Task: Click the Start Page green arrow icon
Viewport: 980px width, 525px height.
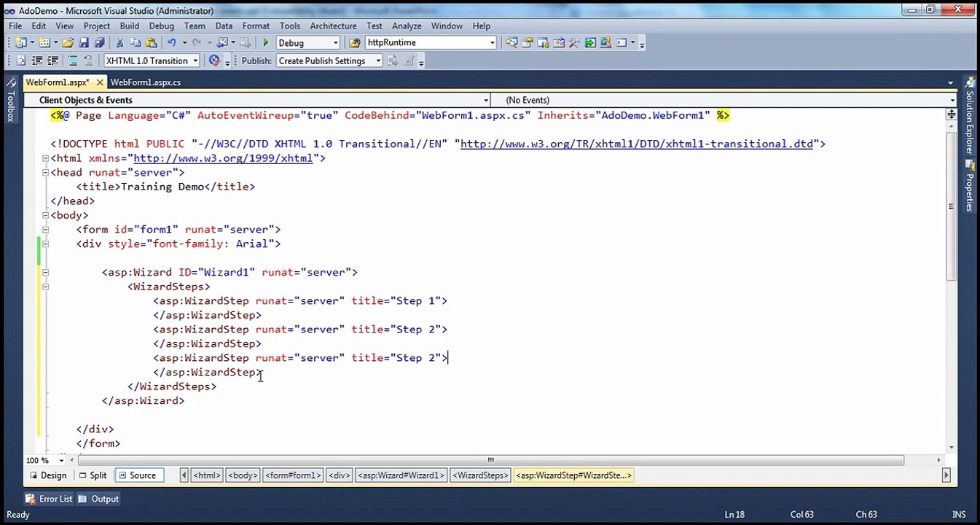Action: coord(590,43)
